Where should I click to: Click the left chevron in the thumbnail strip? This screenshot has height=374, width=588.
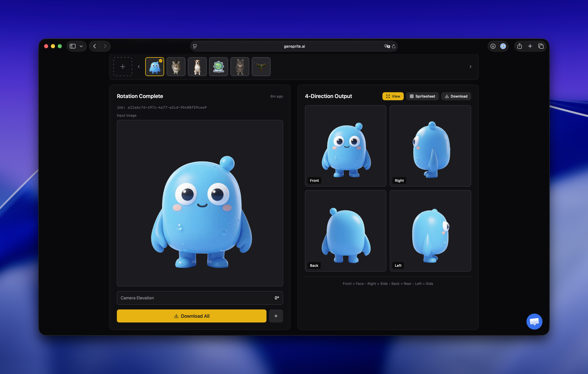click(139, 66)
